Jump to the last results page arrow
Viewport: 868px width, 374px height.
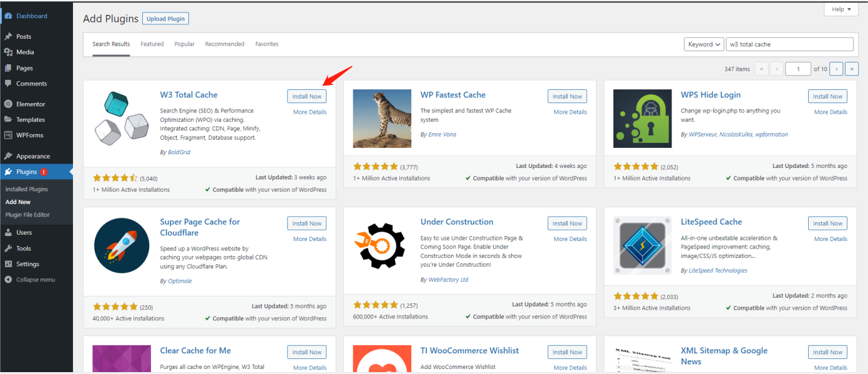tap(852, 69)
